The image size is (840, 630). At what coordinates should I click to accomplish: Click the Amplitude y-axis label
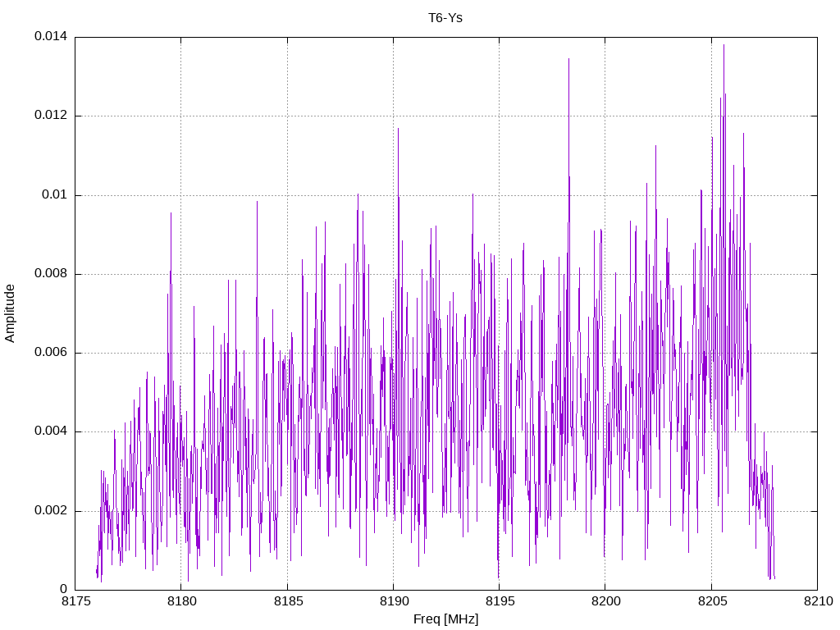coord(10,313)
